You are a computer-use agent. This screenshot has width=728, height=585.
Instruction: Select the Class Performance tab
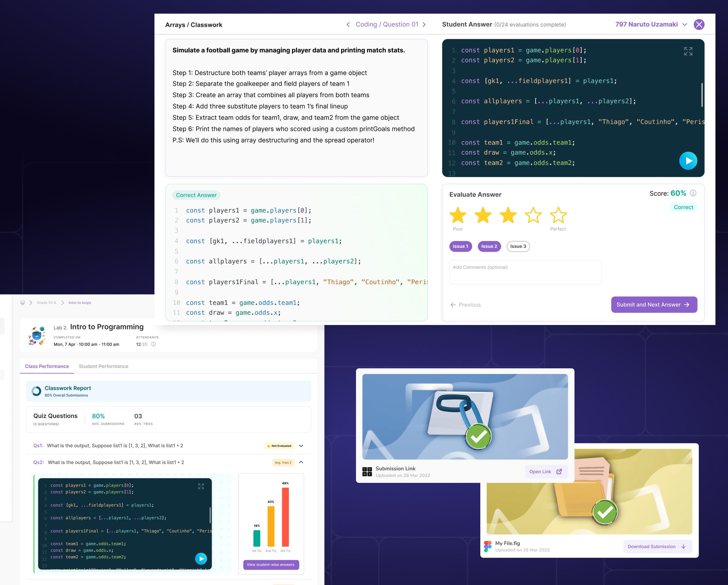click(x=47, y=366)
